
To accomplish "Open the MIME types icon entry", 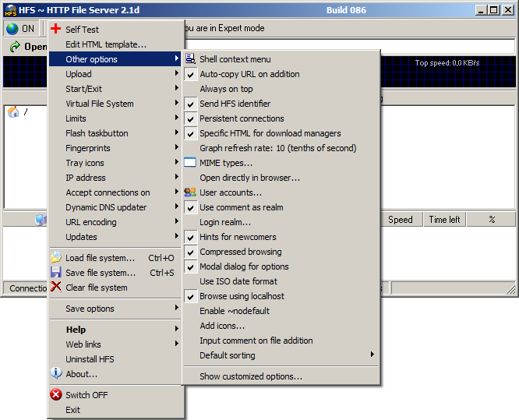I will (191, 163).
